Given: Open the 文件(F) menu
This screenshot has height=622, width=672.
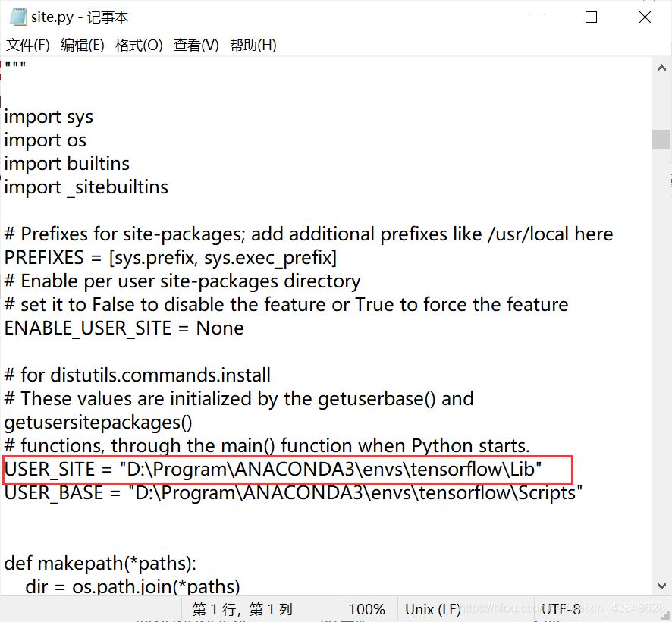Looking at the screenshot, I should tap(28, 45).
